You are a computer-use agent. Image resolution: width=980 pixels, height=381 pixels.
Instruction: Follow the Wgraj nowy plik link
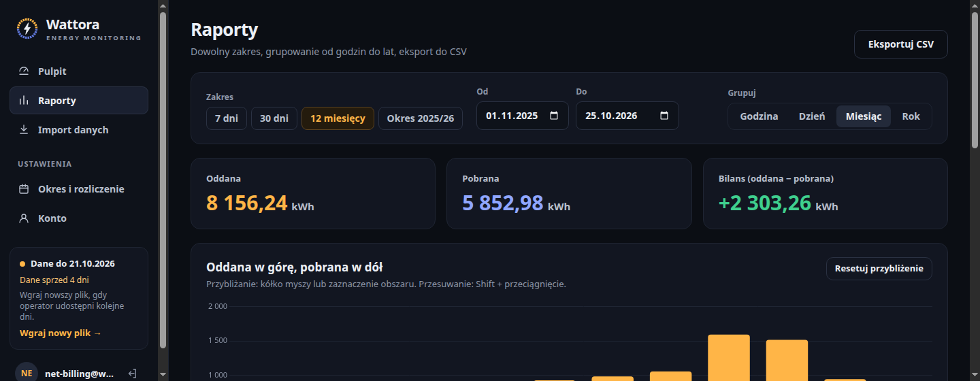coord(61,333)
